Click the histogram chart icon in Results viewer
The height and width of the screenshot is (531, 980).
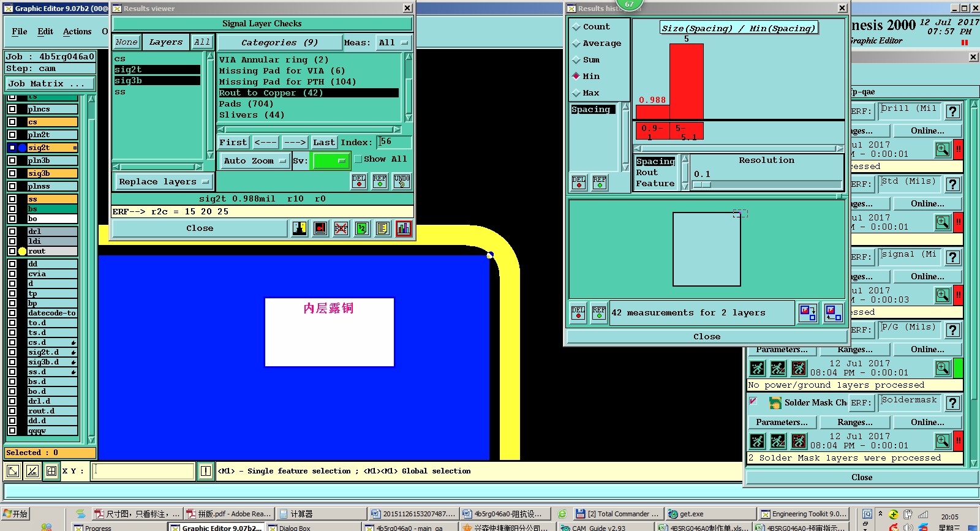point(404,228)
